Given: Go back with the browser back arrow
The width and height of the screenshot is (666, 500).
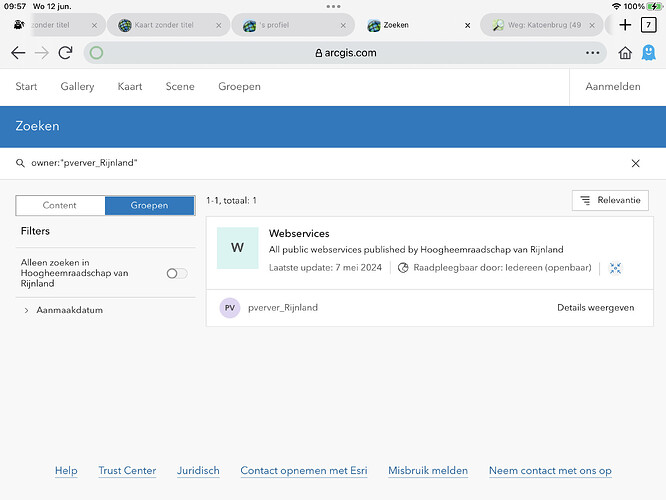Looking at the screenshot, I should (x=18, y=53).
